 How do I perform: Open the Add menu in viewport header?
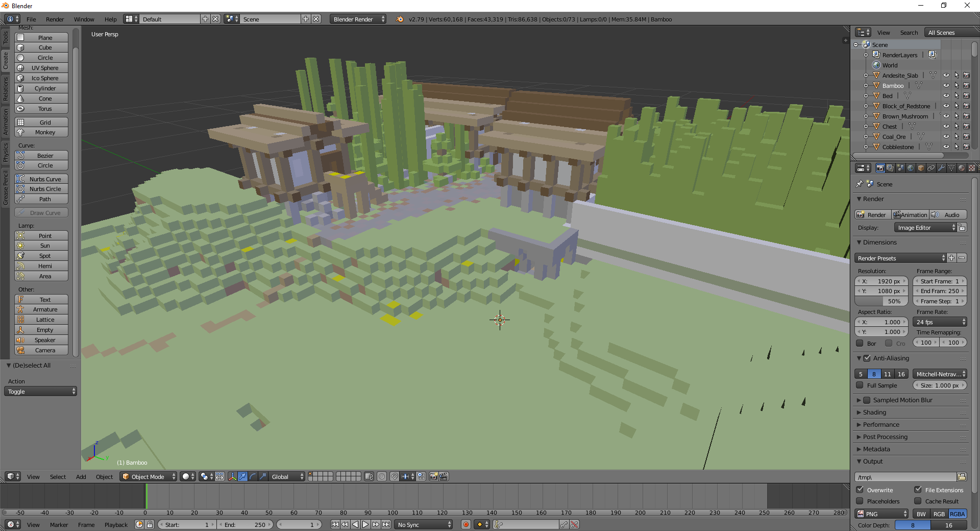tap(81, 477)
